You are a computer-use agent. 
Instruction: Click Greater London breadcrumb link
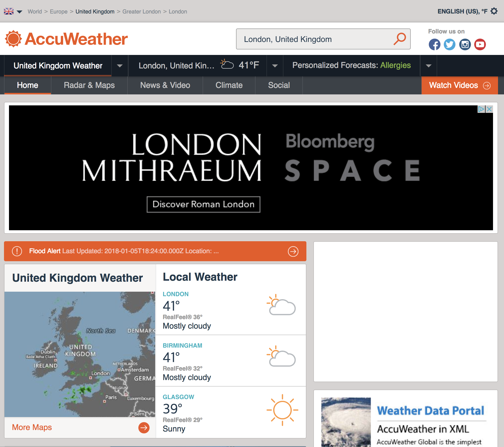(141, 11)
